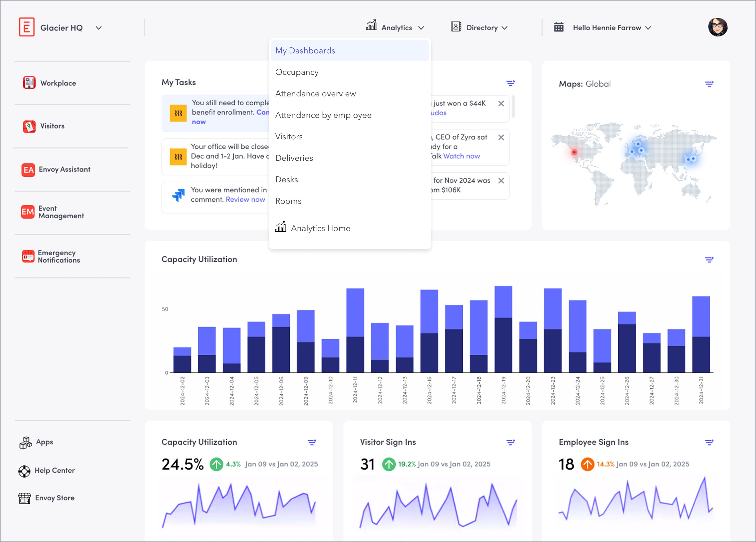This screenshot has width=756, height=542.
Task: Click the Review now link
Action: 245,200
